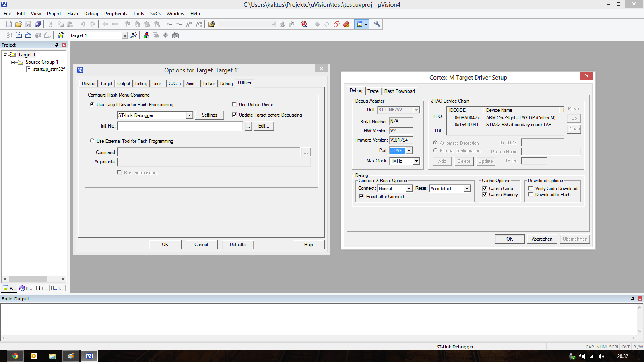Open the Flash menu

click(72, 14)
